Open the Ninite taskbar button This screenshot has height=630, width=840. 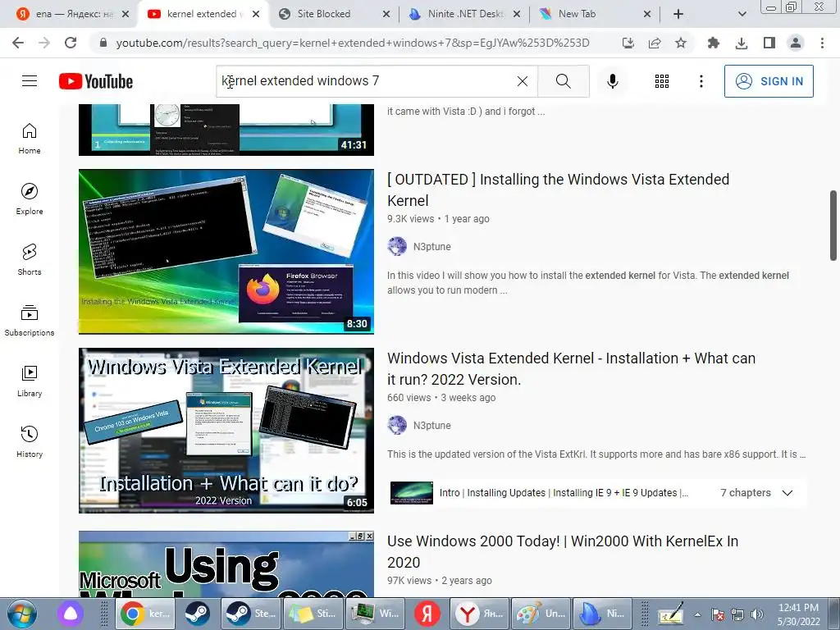603,614
